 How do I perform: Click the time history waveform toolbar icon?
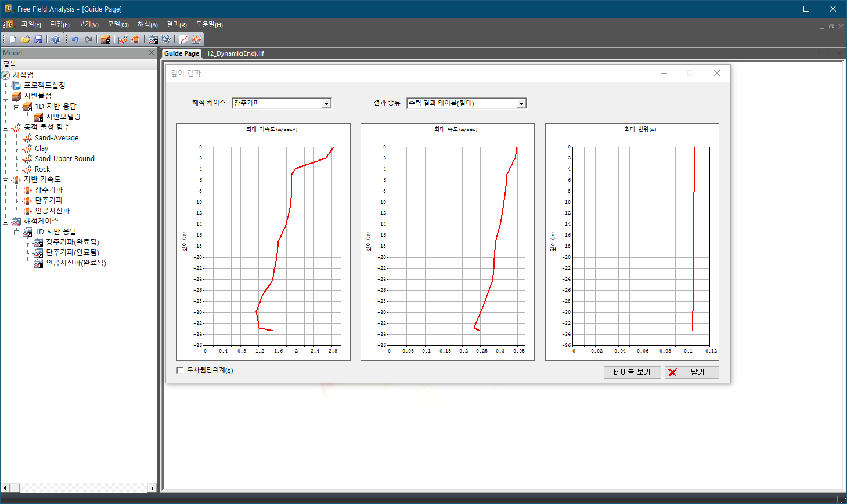[196, 39]
